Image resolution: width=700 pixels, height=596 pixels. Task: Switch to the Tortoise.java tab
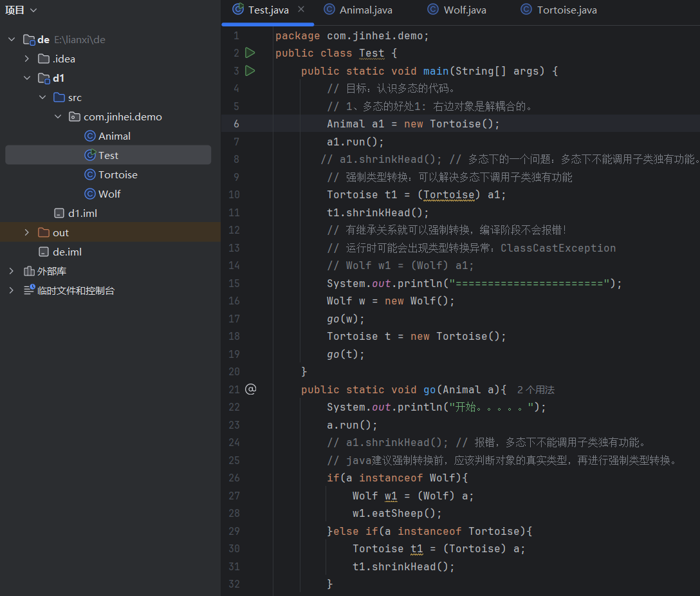[x=559, y=10]
